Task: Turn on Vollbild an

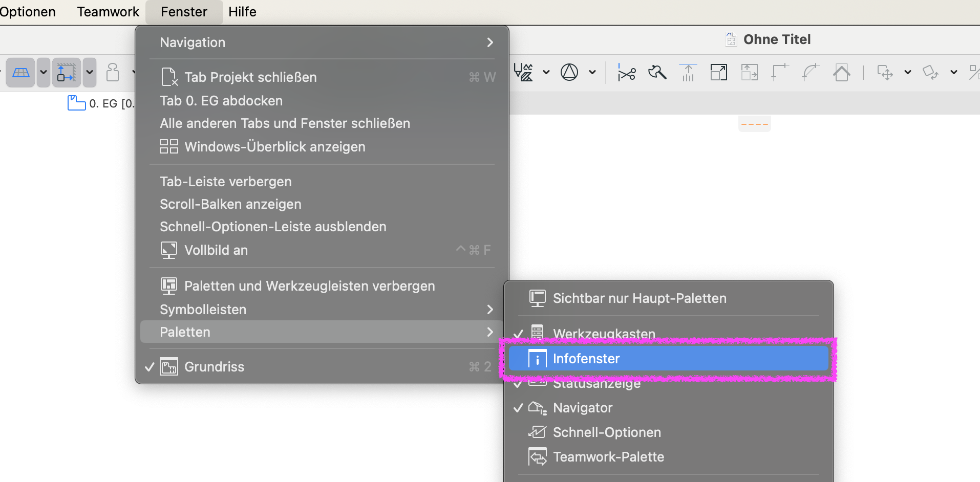Action: point(322,250)
